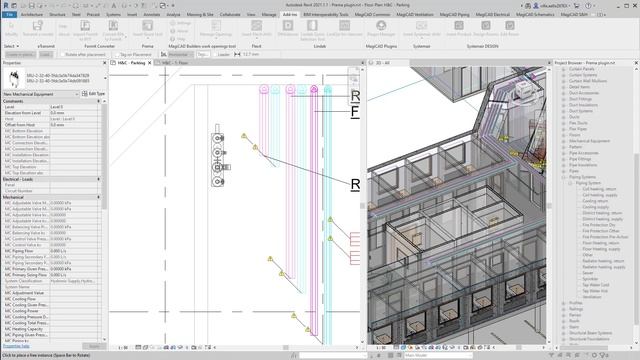Select Radiator heating return system
This screenshot has height=360, width=640.
[603, 261]
